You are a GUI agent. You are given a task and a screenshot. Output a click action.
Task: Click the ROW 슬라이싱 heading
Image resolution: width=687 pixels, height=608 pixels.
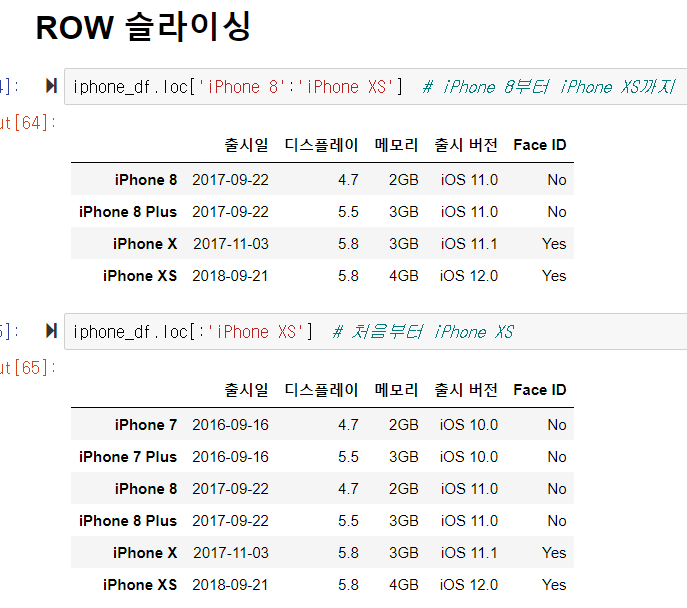click(x=143, y=27)
